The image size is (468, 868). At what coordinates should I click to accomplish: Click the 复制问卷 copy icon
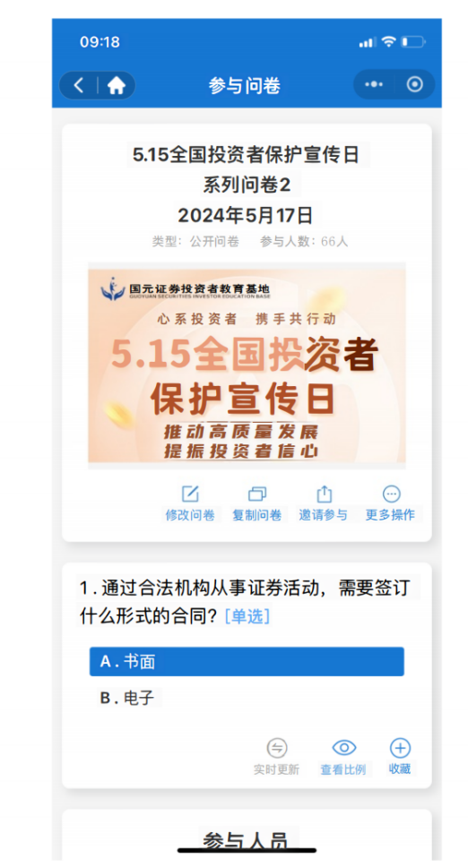257,494
